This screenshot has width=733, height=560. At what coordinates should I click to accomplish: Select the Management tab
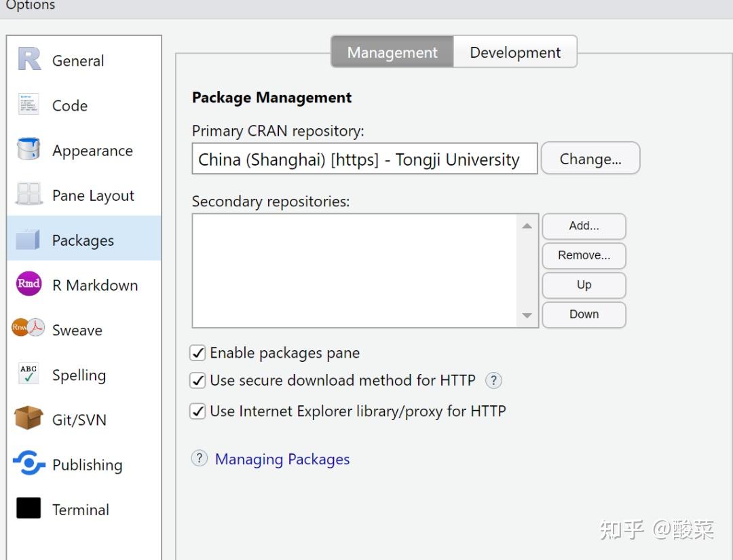coord(392,52)
